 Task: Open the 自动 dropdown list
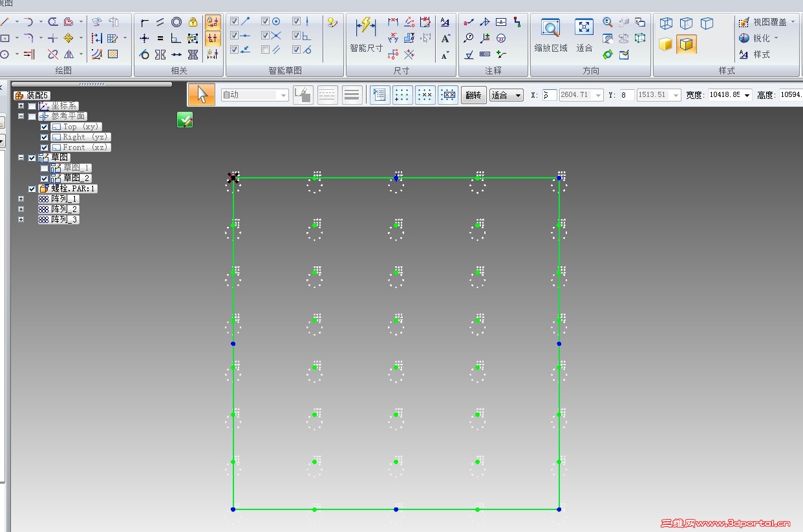tap(283, 95)
